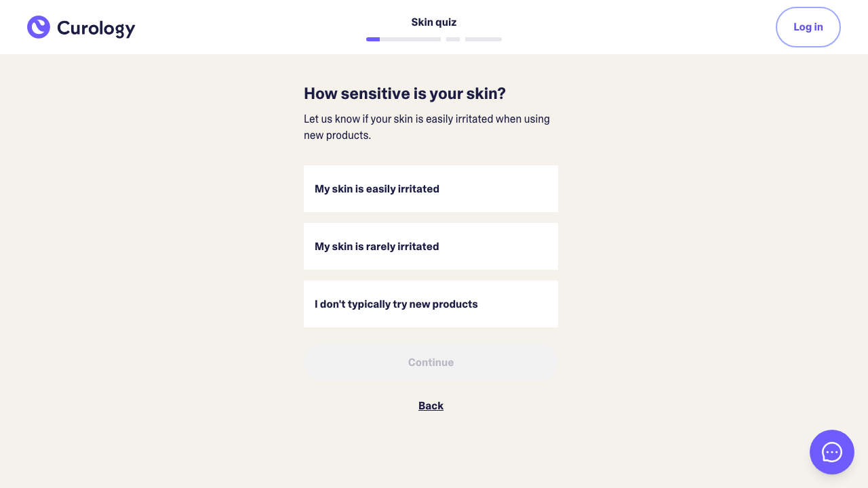Click the Curology wordmark text
The image size is (868, 488).
[96, 28]
